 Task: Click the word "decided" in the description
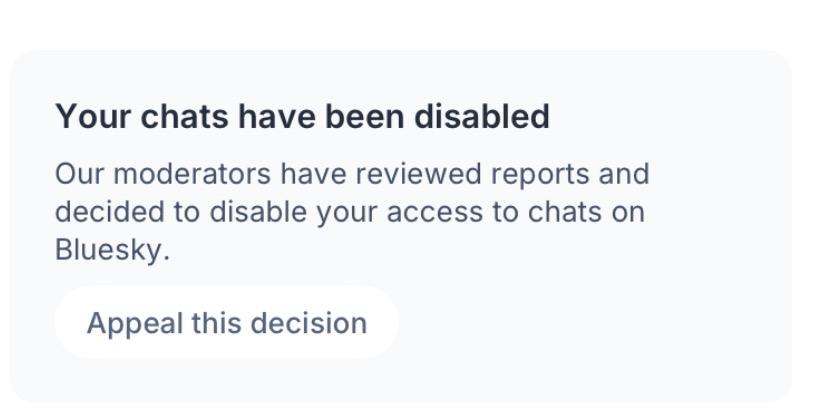(x=103, y=212)
